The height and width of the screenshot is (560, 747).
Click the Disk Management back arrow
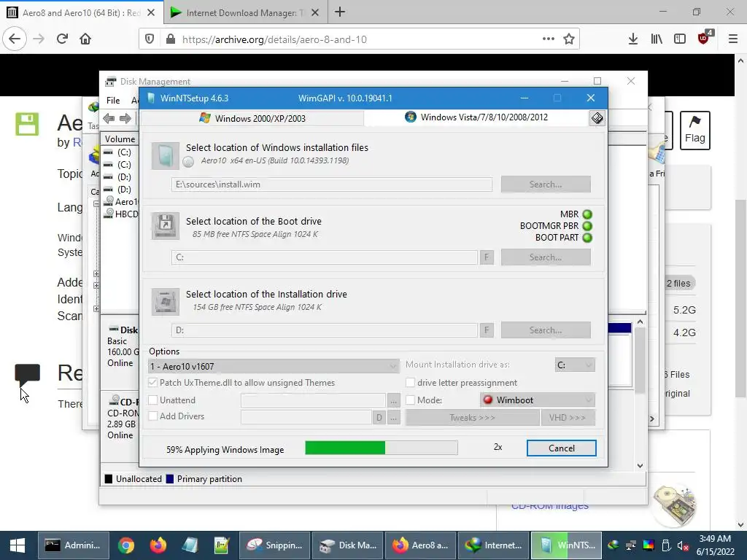[x=109, y=119]
